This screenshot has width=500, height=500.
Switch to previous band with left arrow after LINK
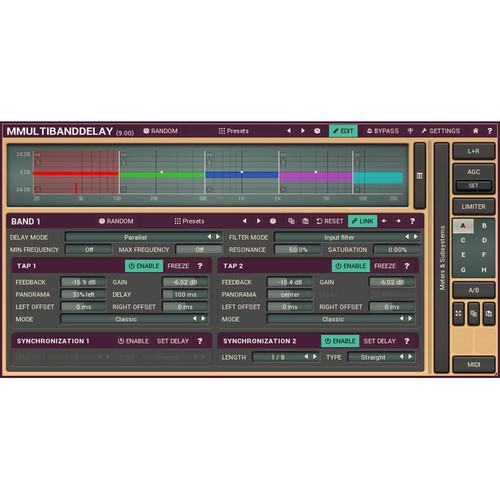384,221
